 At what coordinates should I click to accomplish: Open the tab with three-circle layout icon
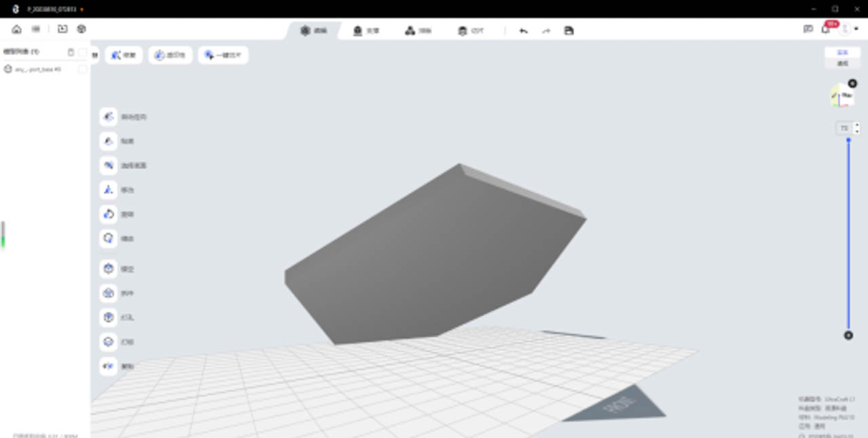click(418, 31)
